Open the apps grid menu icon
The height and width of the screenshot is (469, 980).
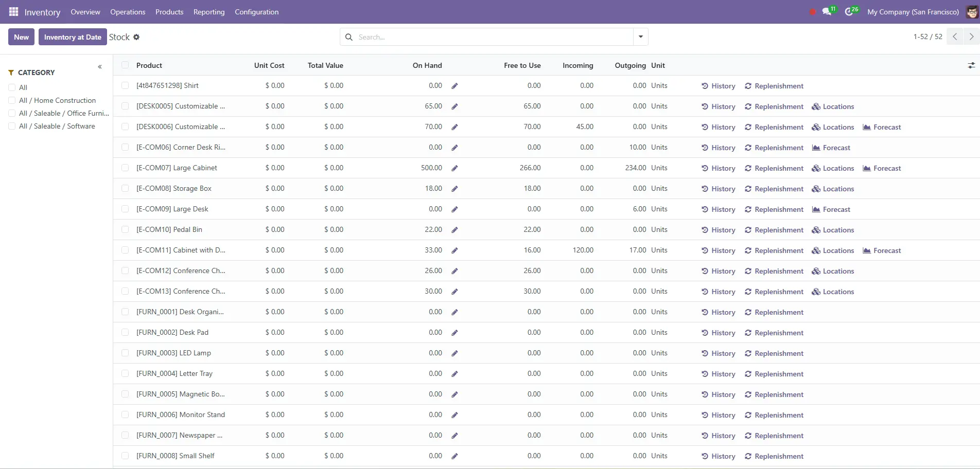pyautogui.click(x=13, y=12)
